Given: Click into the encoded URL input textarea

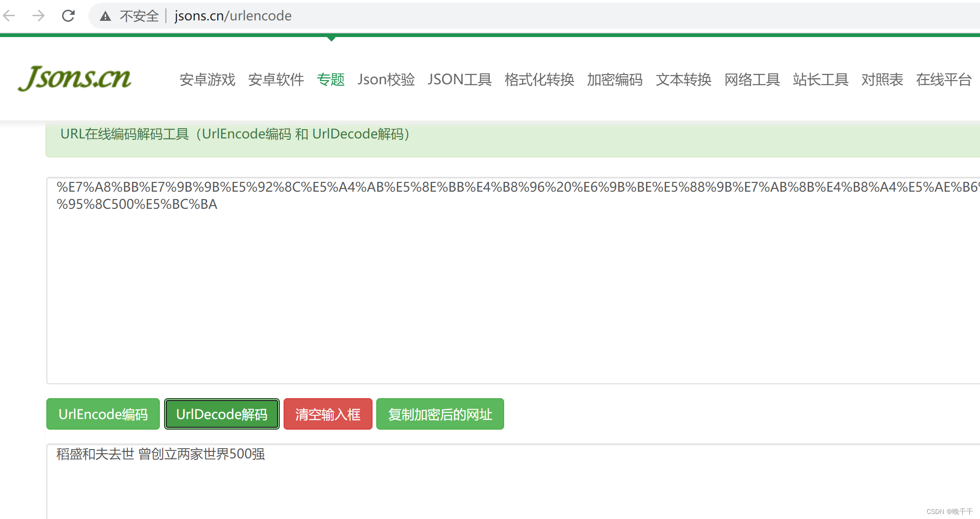Looking at the screenshot, I should (x=513, y=281).
